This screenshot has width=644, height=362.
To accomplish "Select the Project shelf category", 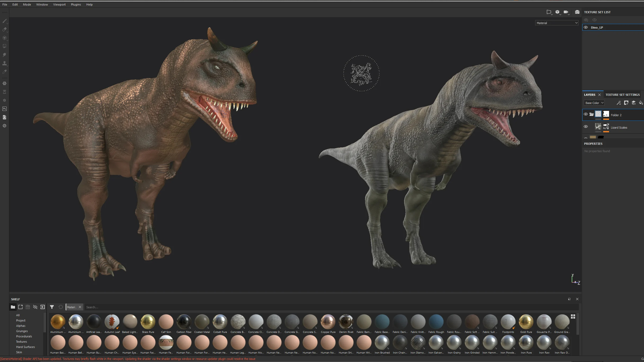I will tap(21, 320).
